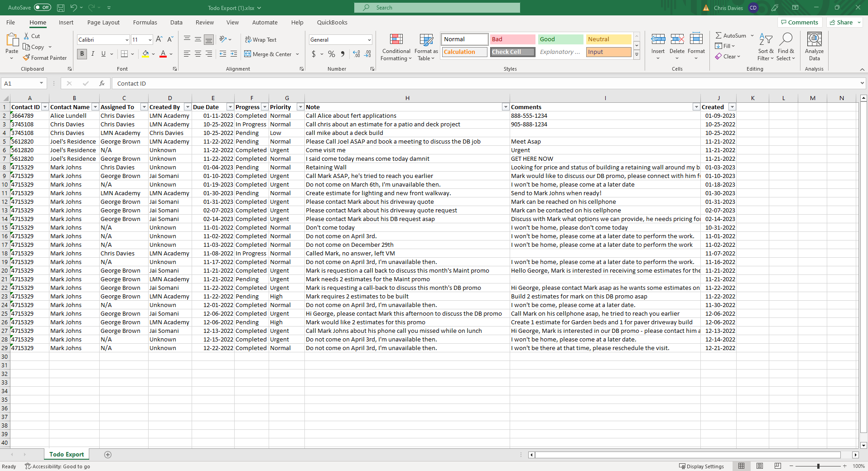Open Conditional Formatting menu
Screen dimensions: 868x471
click(x=396, y=47)
